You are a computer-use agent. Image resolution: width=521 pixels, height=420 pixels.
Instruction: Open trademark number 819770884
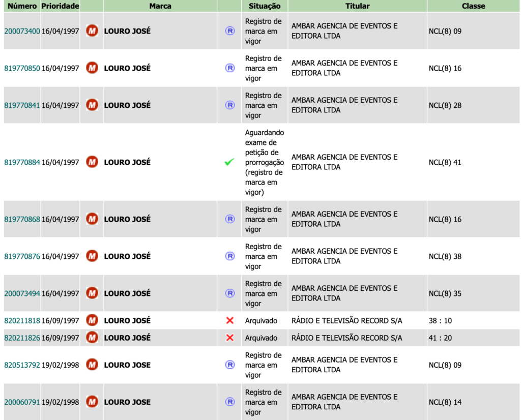click(22, 162)
